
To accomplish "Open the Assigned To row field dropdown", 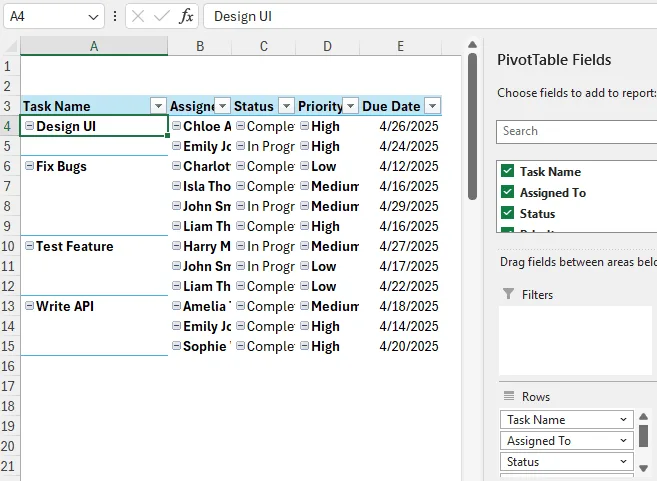I will [x=623, y=440].
